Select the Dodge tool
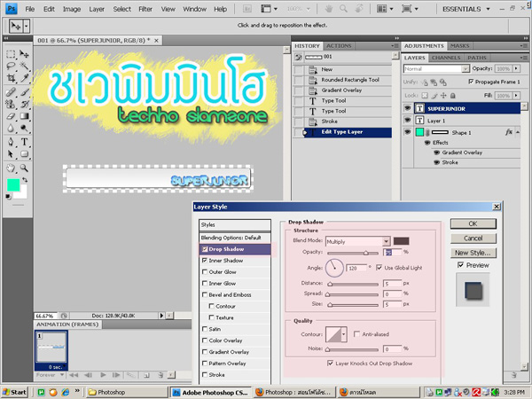 (24, 129)
